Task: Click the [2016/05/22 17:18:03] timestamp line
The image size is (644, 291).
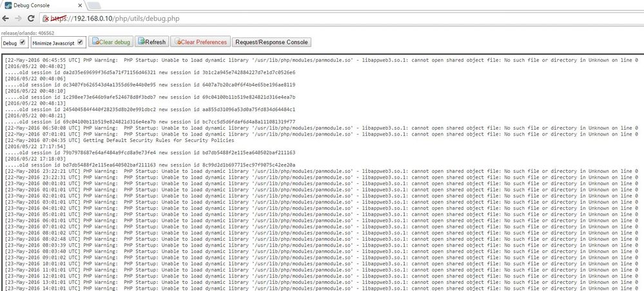Action: click(35, 159)
